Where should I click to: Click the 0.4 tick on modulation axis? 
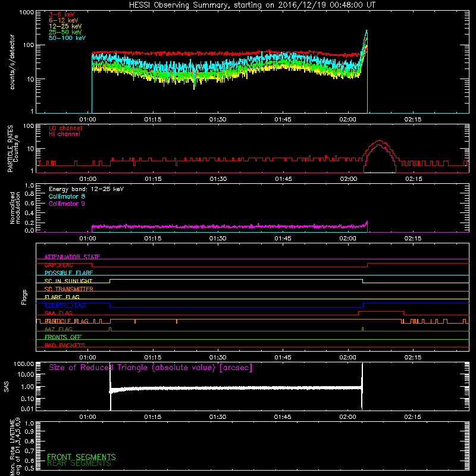click(29, 213)
